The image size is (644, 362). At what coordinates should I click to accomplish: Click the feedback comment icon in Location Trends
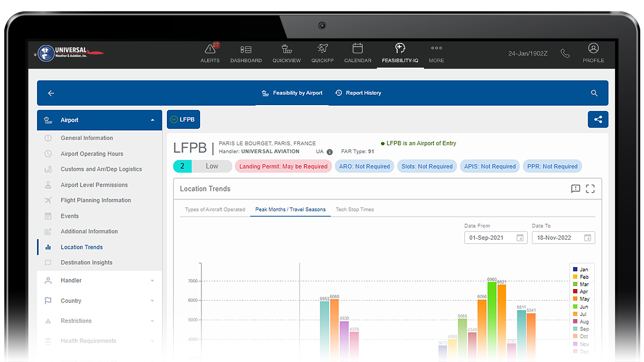(575, 189)
